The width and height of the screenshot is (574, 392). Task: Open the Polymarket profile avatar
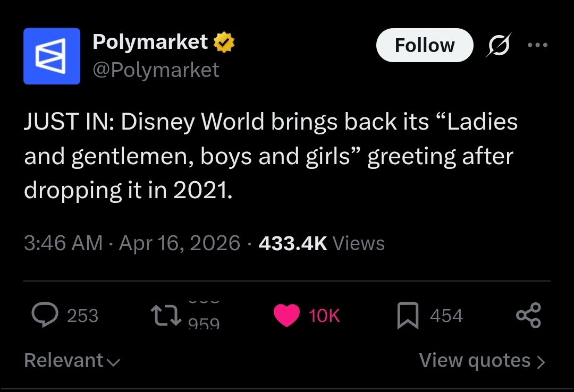pos(52,56)
